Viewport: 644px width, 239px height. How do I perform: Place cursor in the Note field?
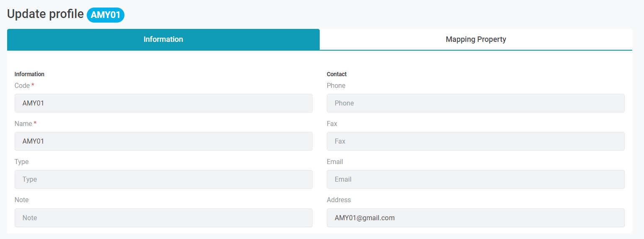(x=163, y=218)
